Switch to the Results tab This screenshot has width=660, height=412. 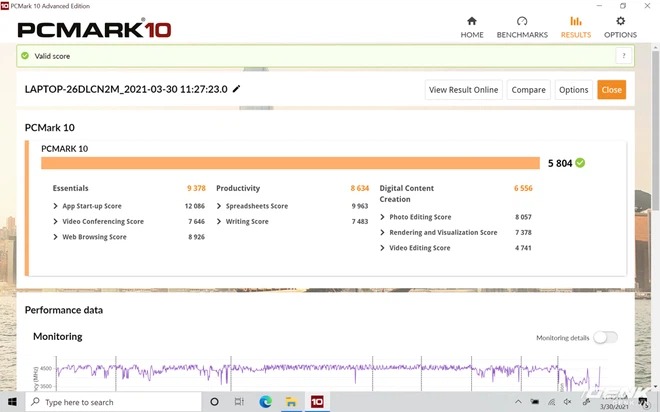[575, 26]
